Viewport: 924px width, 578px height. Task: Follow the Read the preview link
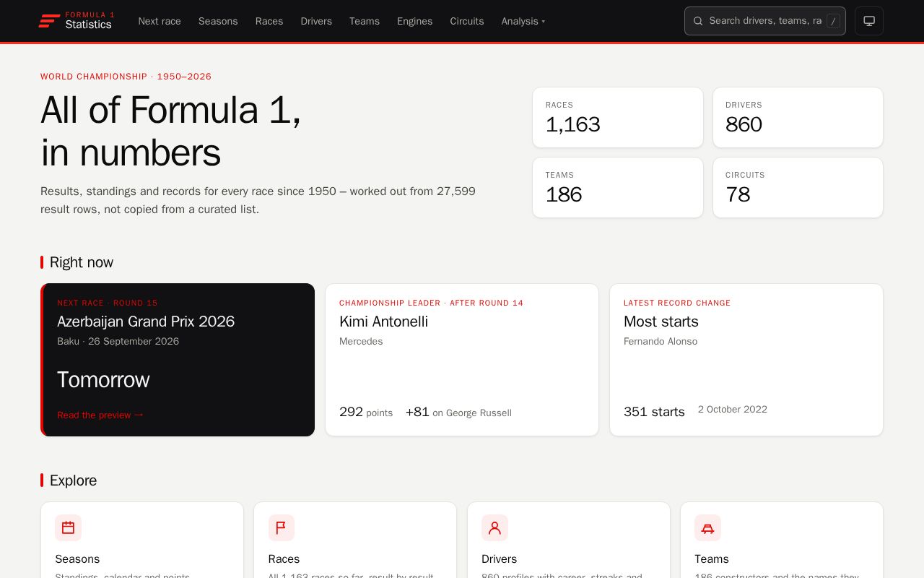pyautogui.click(x=100, y=415)
